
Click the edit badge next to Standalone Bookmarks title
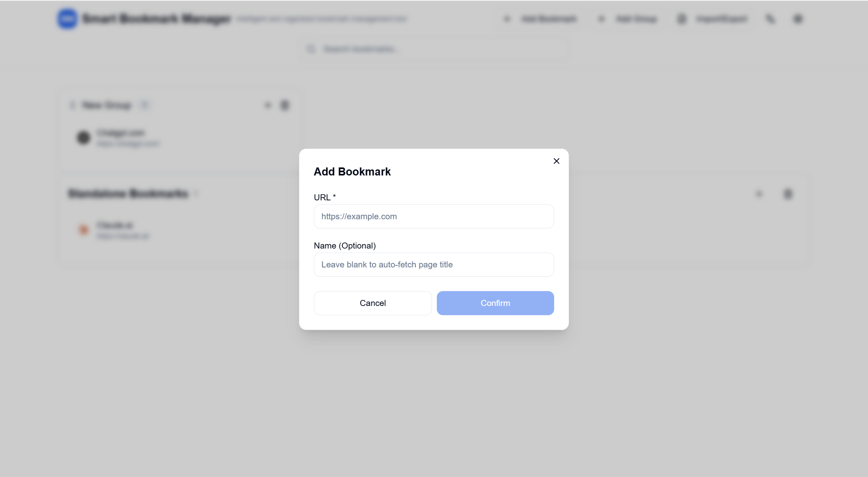click(197, 193)
